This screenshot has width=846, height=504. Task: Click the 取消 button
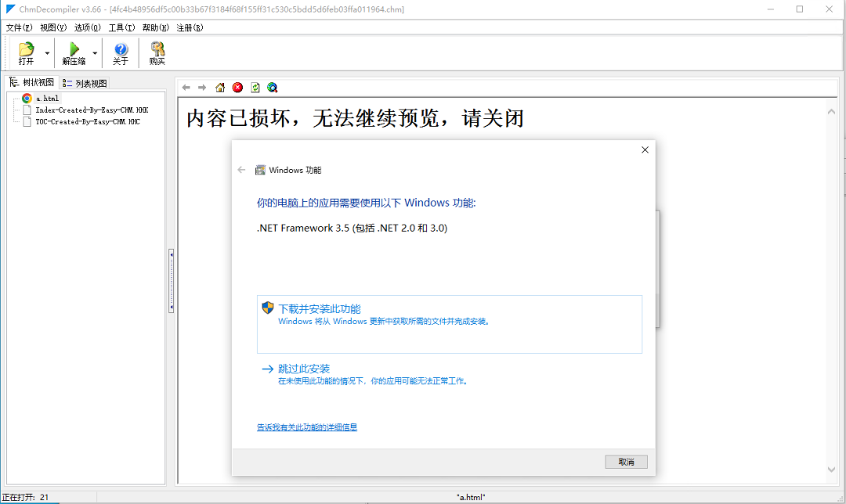[626, 462]
